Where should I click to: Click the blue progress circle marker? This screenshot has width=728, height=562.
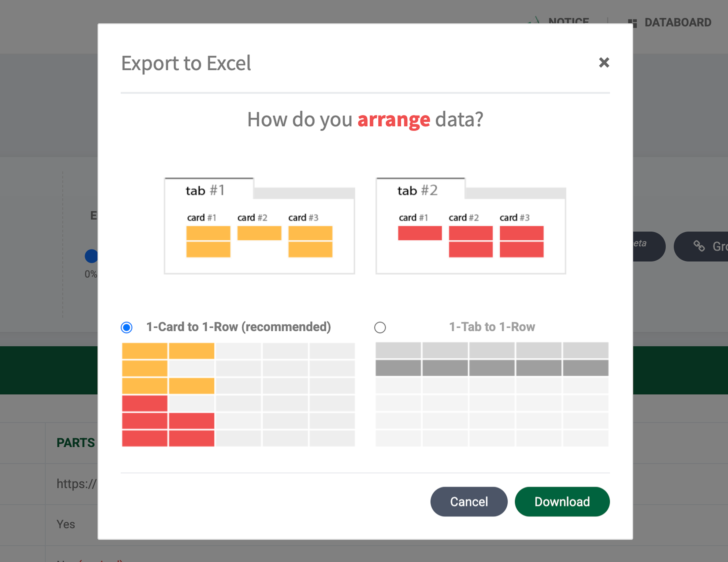(91, 256)
